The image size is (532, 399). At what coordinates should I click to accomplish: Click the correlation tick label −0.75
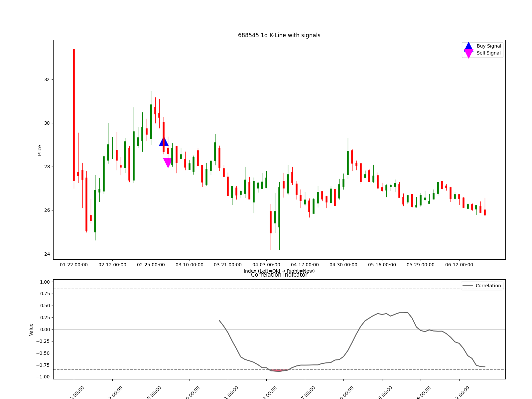pyautogui.click(x=43, y=365)
